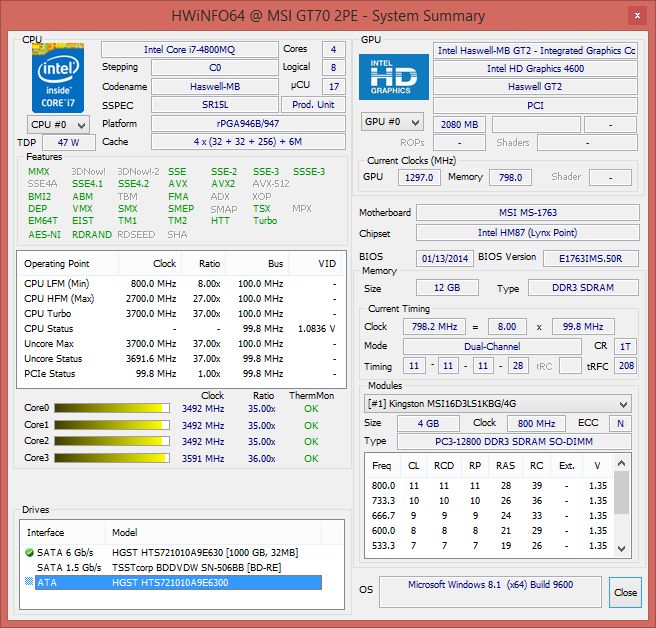Open the CPU #0 selector dropdown

pyautogui.click(x=59, y=125)
